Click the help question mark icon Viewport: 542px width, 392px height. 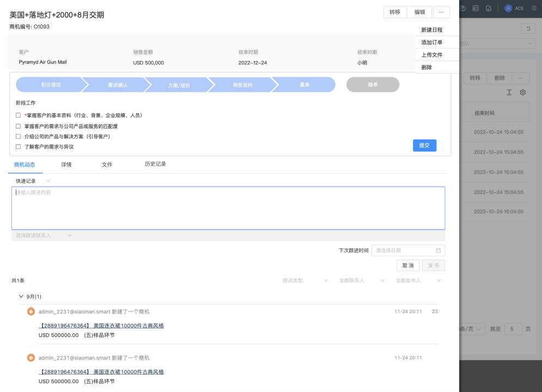[463, 8]
